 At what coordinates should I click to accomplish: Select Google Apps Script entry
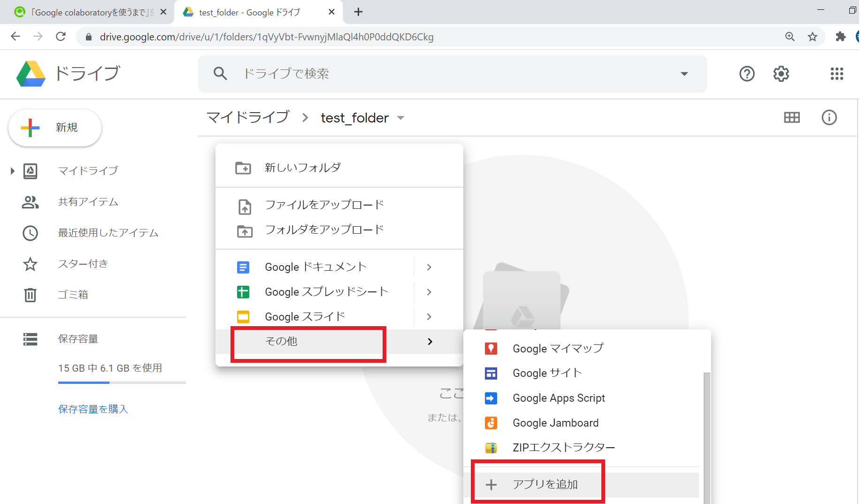(581, 398)
